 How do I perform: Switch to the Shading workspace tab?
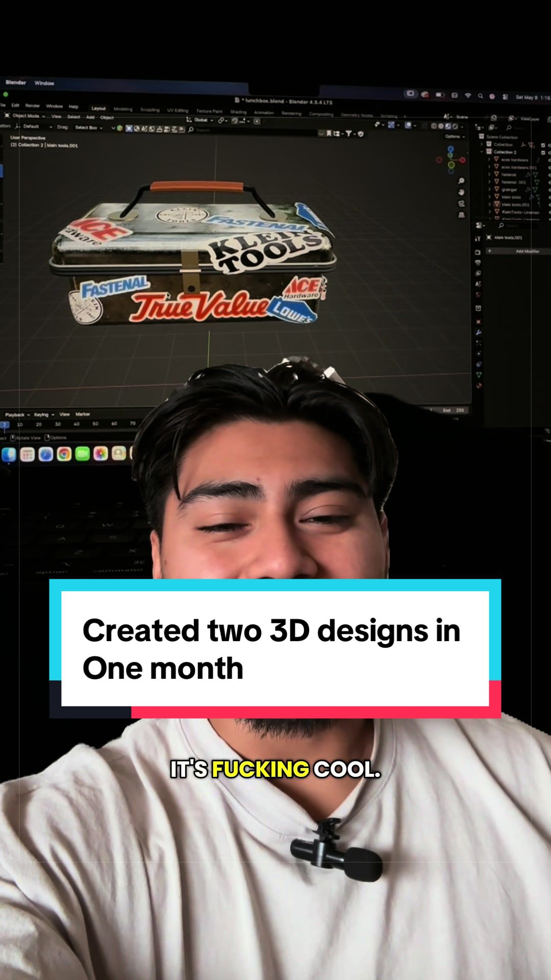(238, 112)
